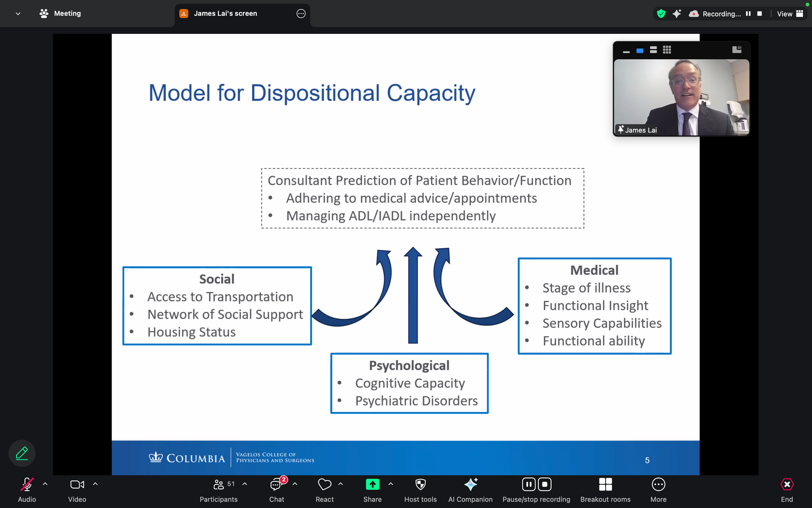
Task: Stop recording from top status bar
Action: [x=760, y=14]
